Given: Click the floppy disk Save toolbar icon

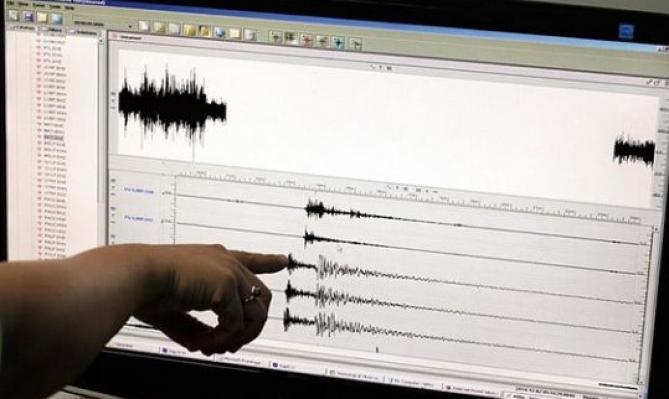Looking at the screenshot, I should pos(28,17).
